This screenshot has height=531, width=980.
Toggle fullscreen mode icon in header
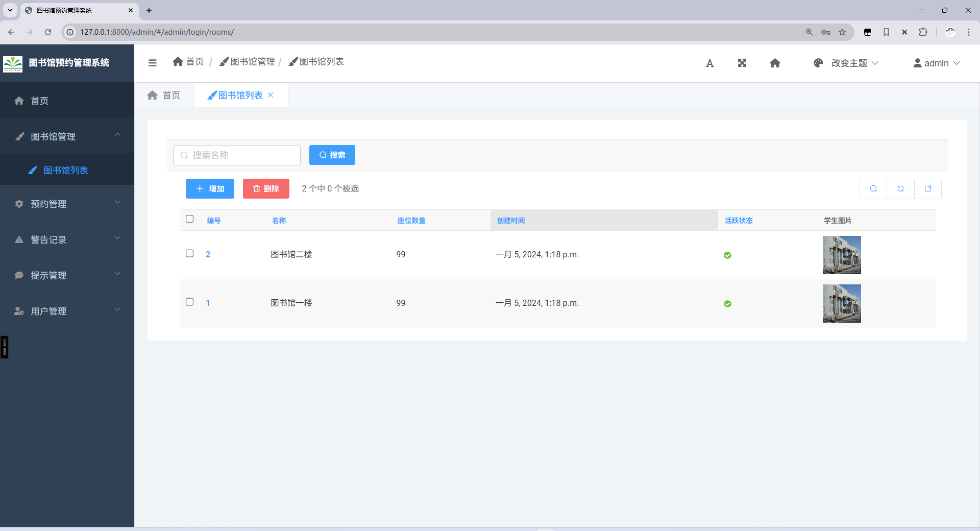tap(742, 63)
